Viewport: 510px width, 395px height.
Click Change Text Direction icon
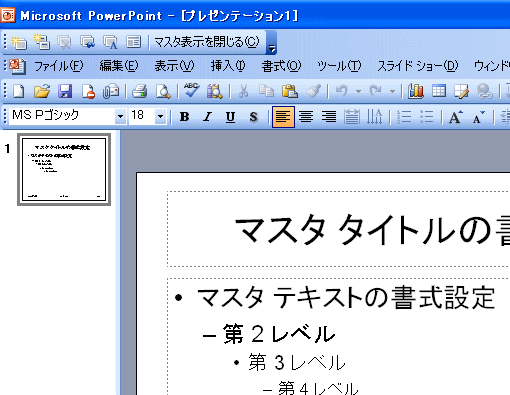(374, 117)
